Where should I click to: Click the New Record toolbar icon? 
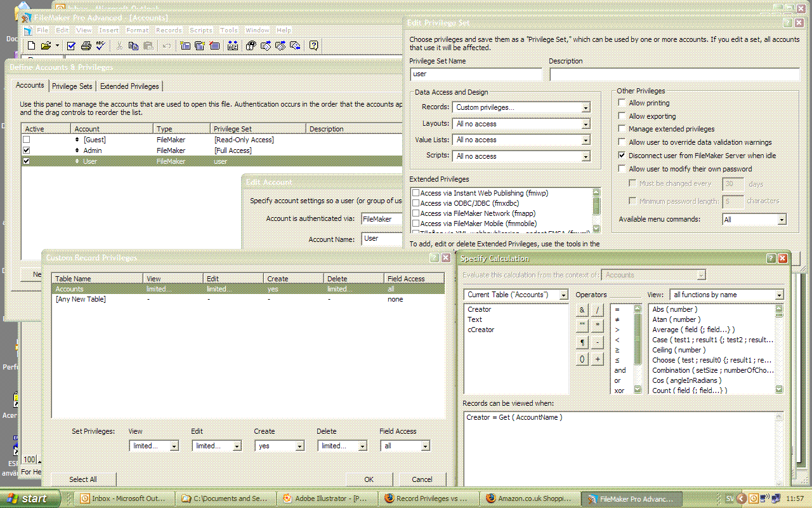point(185,46)
